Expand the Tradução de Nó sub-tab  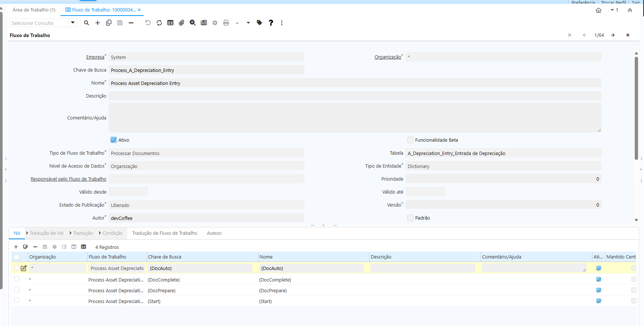tap(45, 233)
